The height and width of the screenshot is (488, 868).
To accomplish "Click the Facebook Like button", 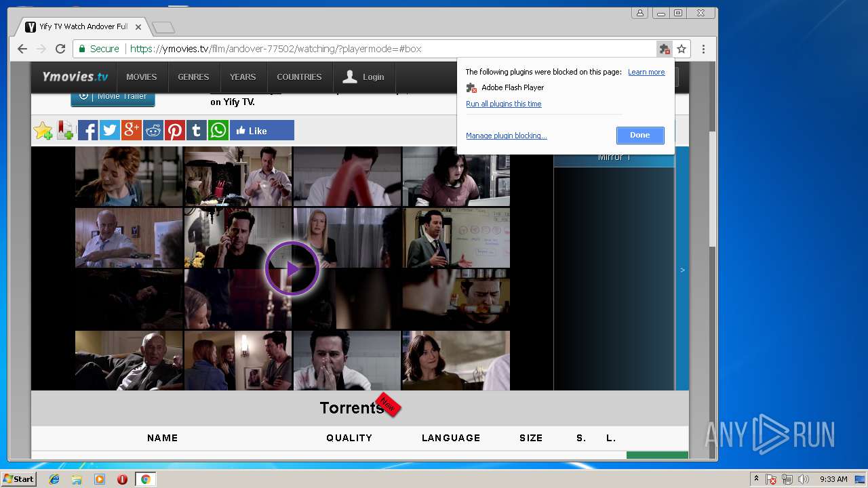I will pyautogui.click(x=262, y=130).
